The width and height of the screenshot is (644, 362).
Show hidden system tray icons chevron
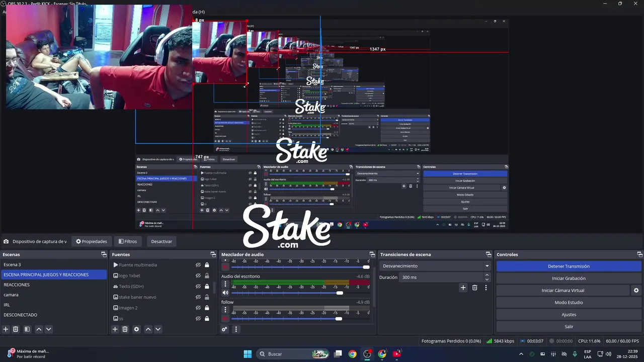click(x=521, y=354)
